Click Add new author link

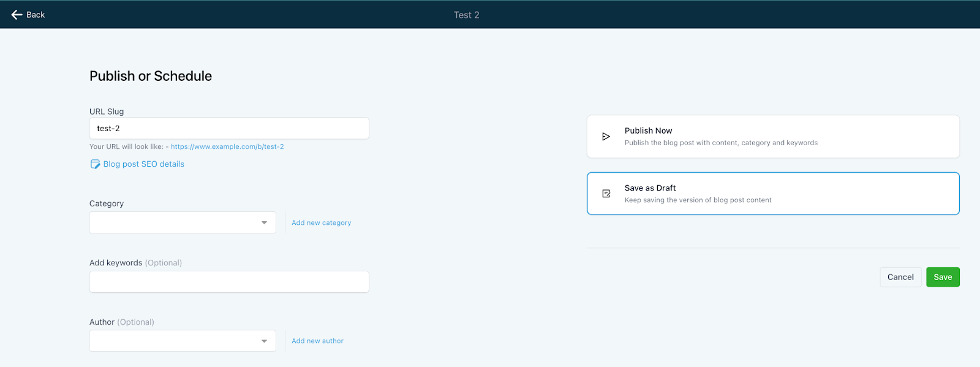pyautogui.click(x=317, y=341)
